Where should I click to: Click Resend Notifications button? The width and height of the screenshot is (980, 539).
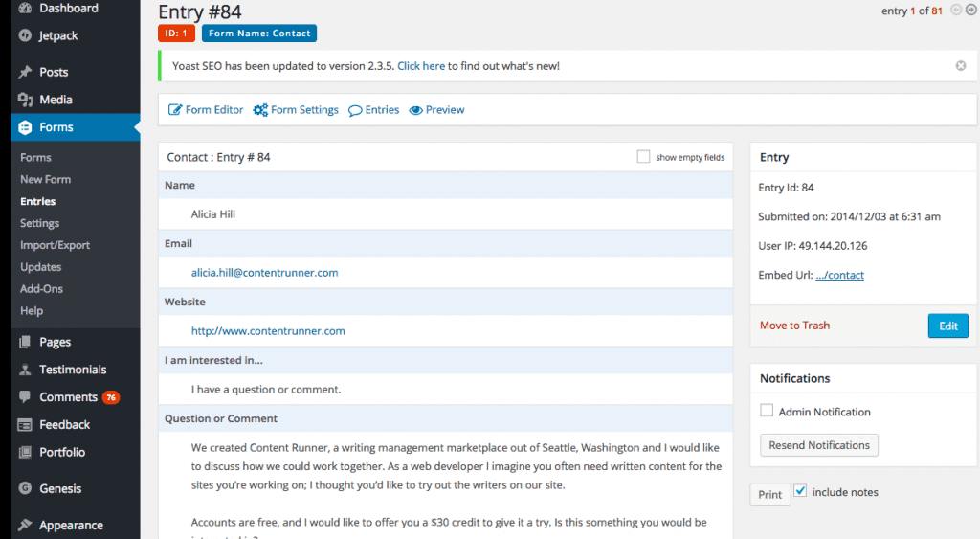coord(819,445)
